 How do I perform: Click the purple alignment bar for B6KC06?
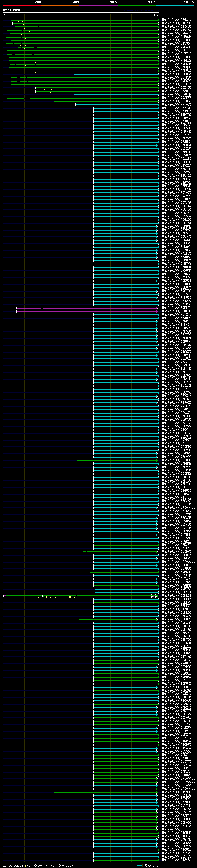click(x=87, y=311)
